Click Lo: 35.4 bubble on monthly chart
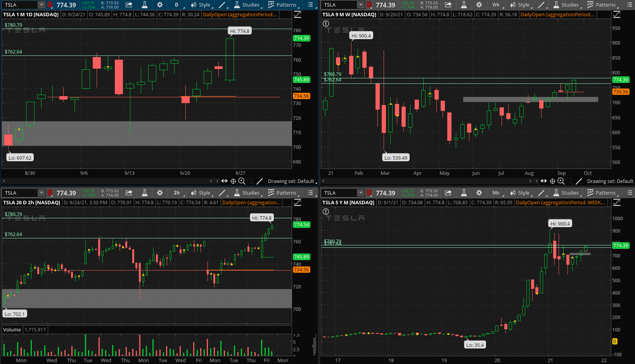This screenshot has height=364, width=635. coord(475,344)
